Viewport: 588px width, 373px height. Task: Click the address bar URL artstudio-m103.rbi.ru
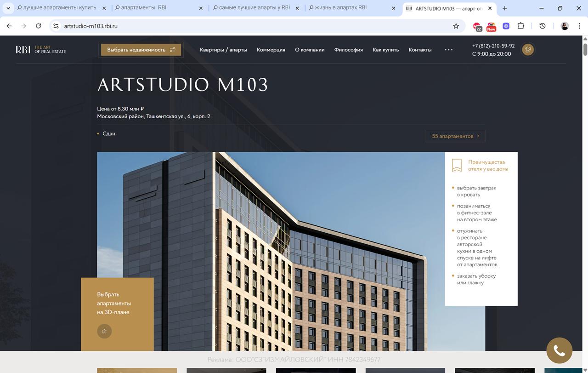click(91, 26)
